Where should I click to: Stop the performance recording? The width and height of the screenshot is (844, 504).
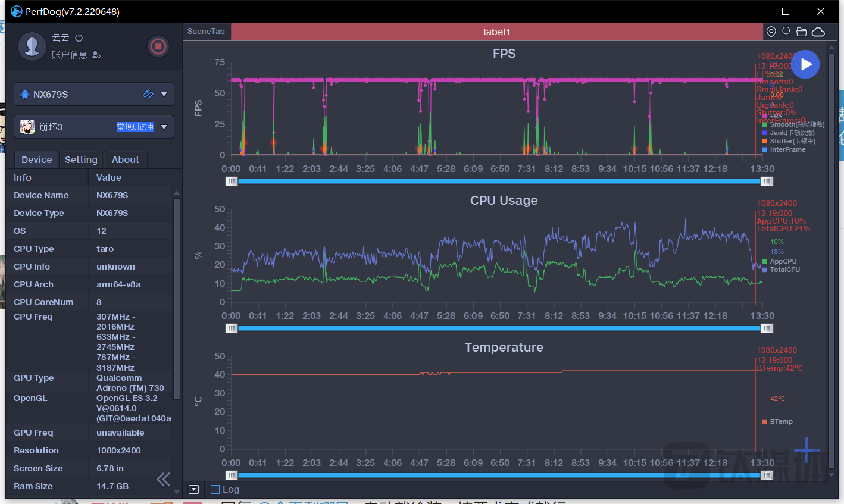coord(158,46)
